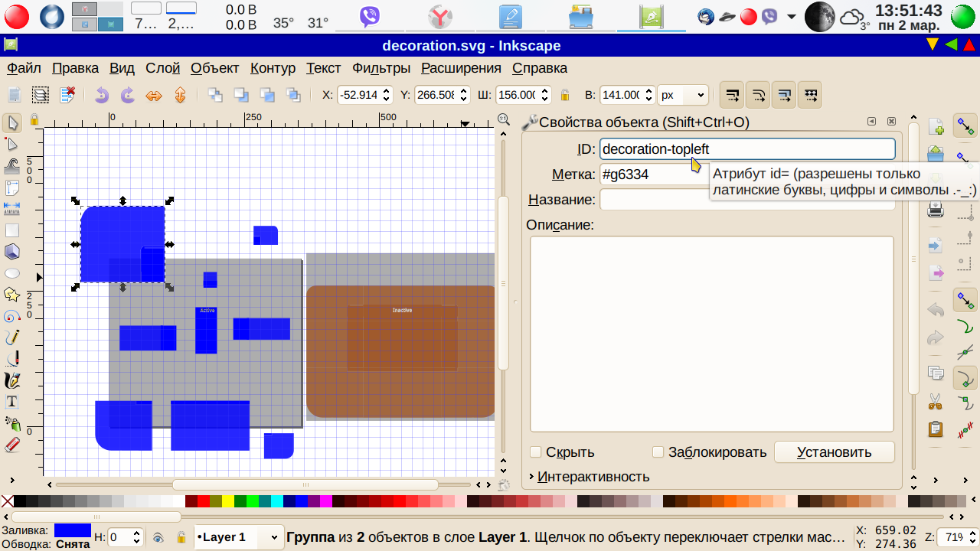Viewport: 980px width, 551px height.
Task: Open the Layer 1 selector dropdown
Action: pyautogui.click(x=239, y=537)
